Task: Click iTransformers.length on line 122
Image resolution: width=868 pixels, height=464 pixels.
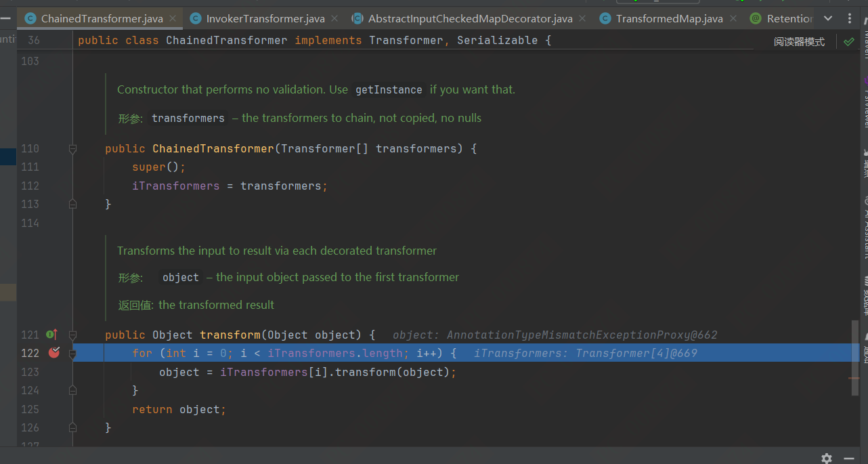Action: (x=335, y=353)
